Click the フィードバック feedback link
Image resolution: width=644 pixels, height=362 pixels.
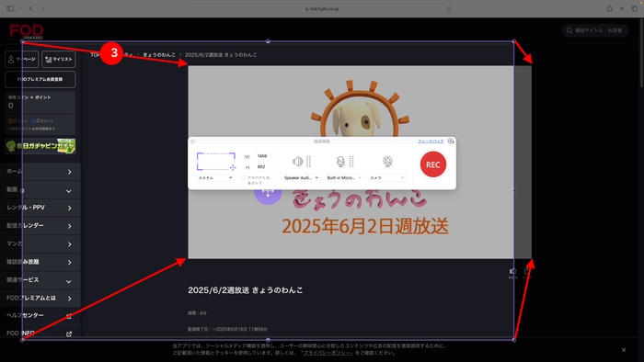tap(431, 141)
